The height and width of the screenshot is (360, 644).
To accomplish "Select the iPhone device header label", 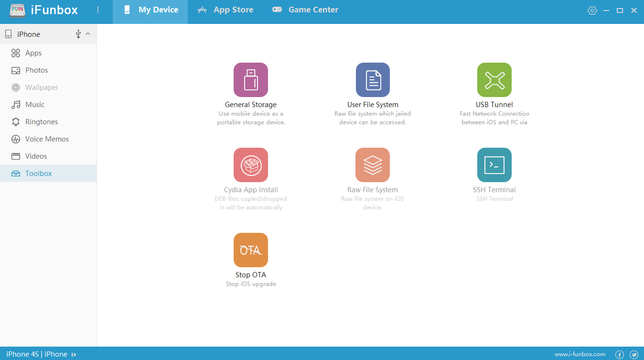I will pyautogui.click(x=29, y=34).
